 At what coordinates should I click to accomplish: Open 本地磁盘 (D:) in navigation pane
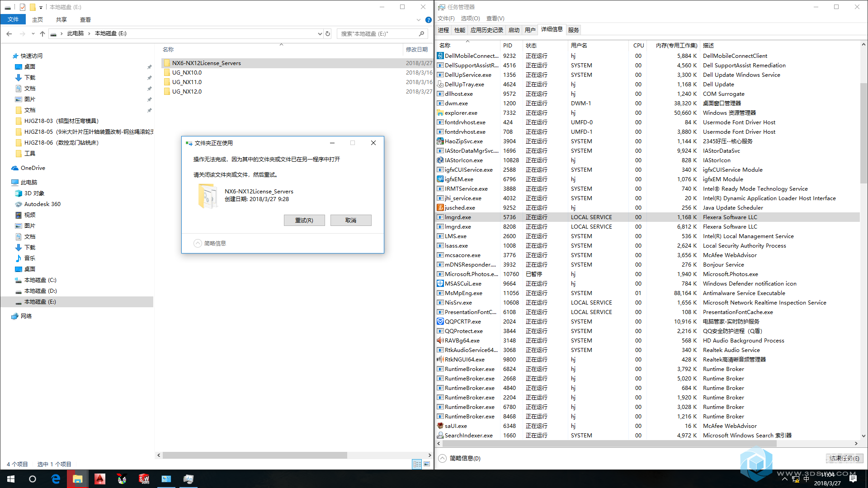point(40,291)
